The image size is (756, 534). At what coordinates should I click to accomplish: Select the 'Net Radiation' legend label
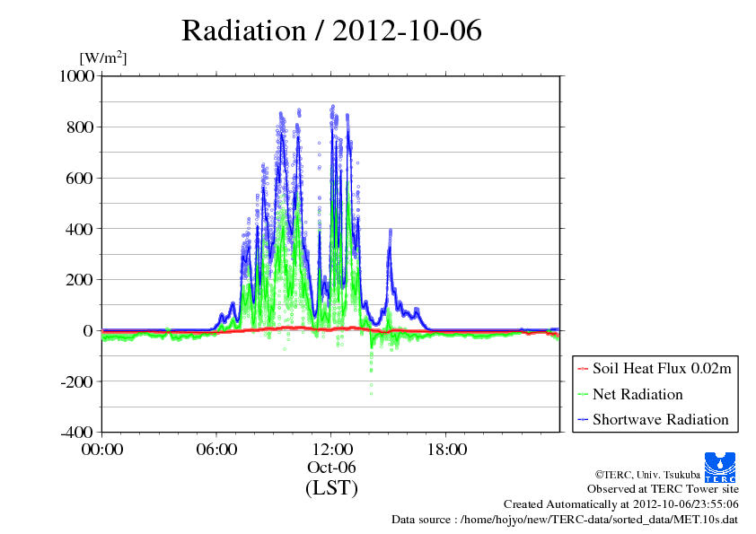[637, 394]
